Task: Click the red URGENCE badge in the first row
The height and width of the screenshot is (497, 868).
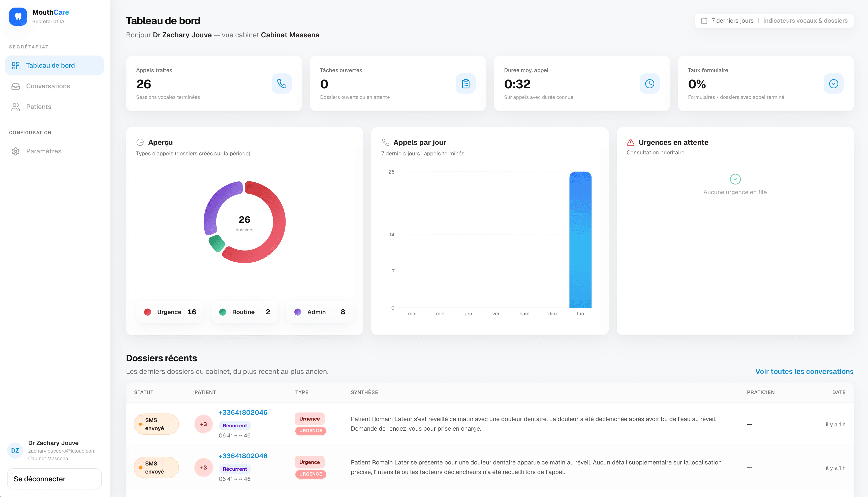Action: pyautogui.click(x=311, y=431)
